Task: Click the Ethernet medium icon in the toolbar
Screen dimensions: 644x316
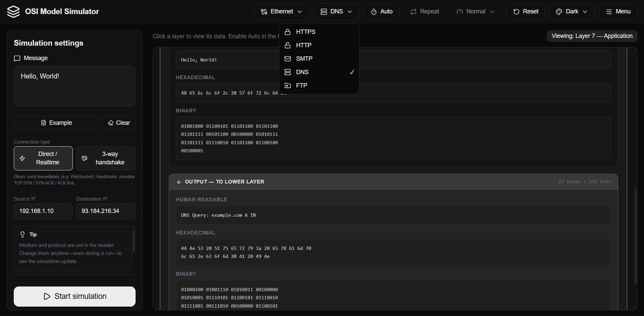Action: [x=264, y=11]
